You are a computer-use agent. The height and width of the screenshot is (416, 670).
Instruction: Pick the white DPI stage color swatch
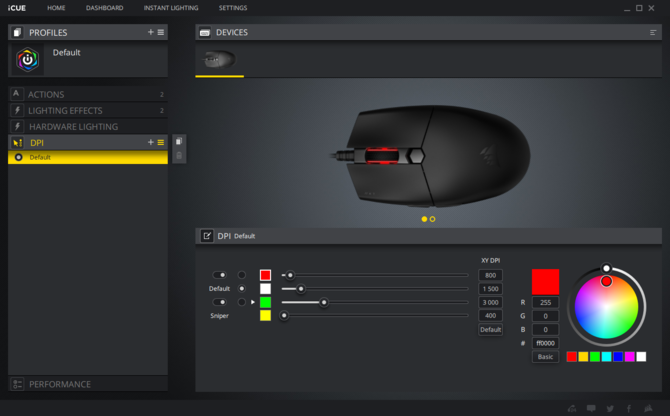(x=265, y=289)
